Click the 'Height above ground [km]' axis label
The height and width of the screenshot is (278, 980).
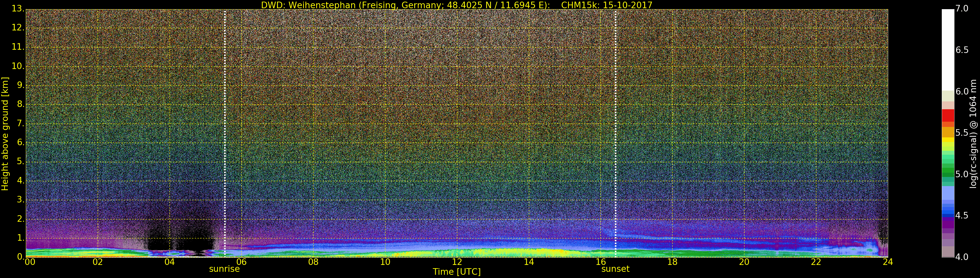pyautogui.click(x=5, y=133)
